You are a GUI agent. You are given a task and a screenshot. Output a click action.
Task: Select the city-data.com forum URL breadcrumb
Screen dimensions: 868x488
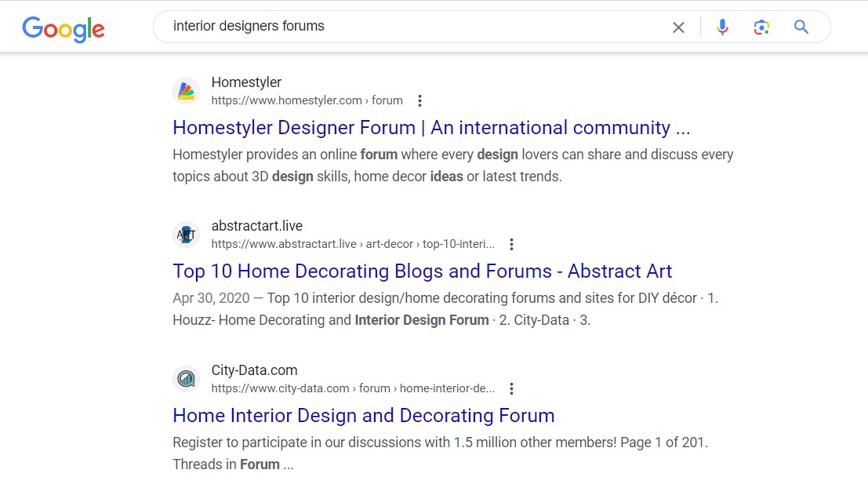coord(353,388)
